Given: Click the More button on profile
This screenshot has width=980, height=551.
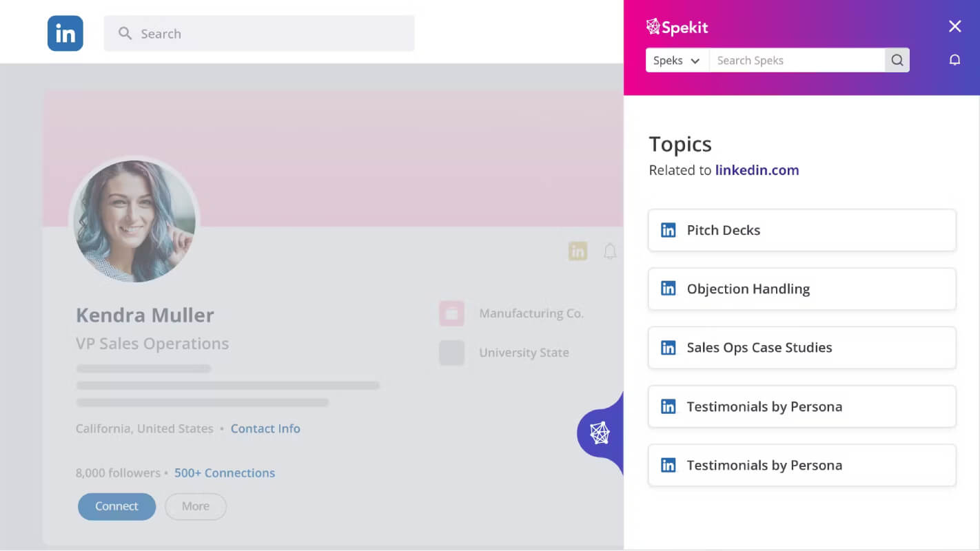Looking at the screenshot, I should point(196,506).
